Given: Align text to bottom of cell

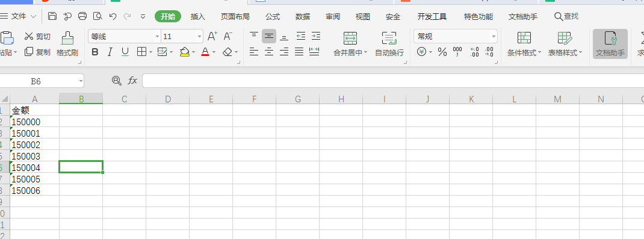Looking at the screenshot, I should coord(284,36).
